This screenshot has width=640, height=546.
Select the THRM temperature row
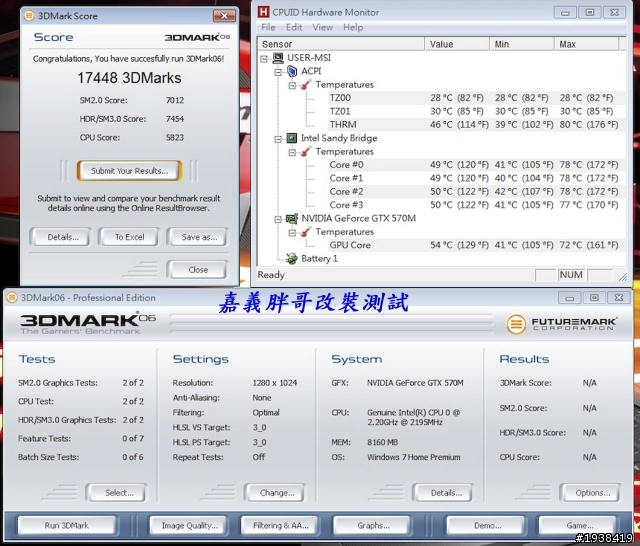(477, 125)
